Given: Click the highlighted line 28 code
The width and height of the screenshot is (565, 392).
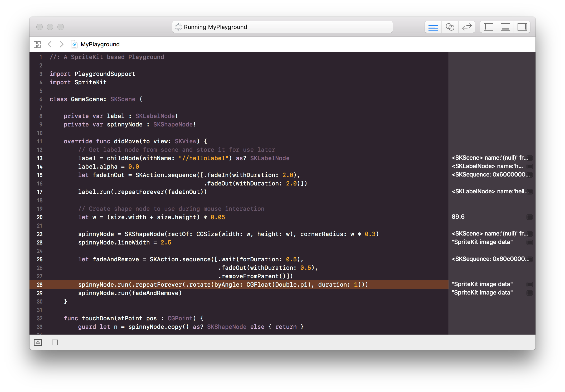Looking at the screenshot, I should pyautogui.click(x=223, y=285).
